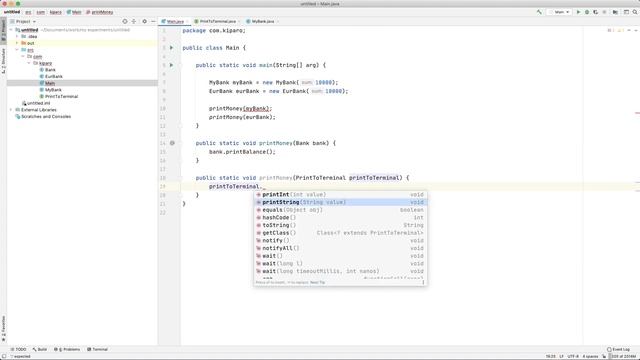Viewport: 640px width, 360px height.
Task: Collapse the src folder
Action: tap(17, 50)
